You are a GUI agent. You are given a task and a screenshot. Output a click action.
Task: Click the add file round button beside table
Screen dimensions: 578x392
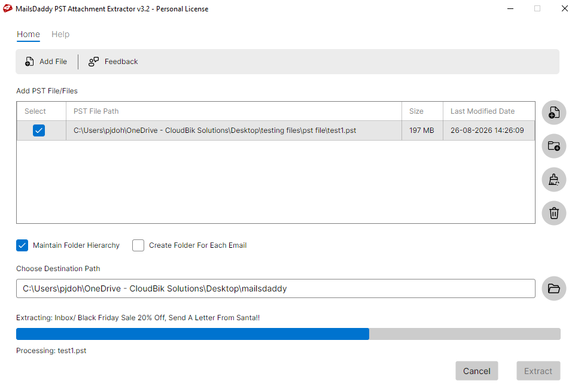click(x=553, y=113)
